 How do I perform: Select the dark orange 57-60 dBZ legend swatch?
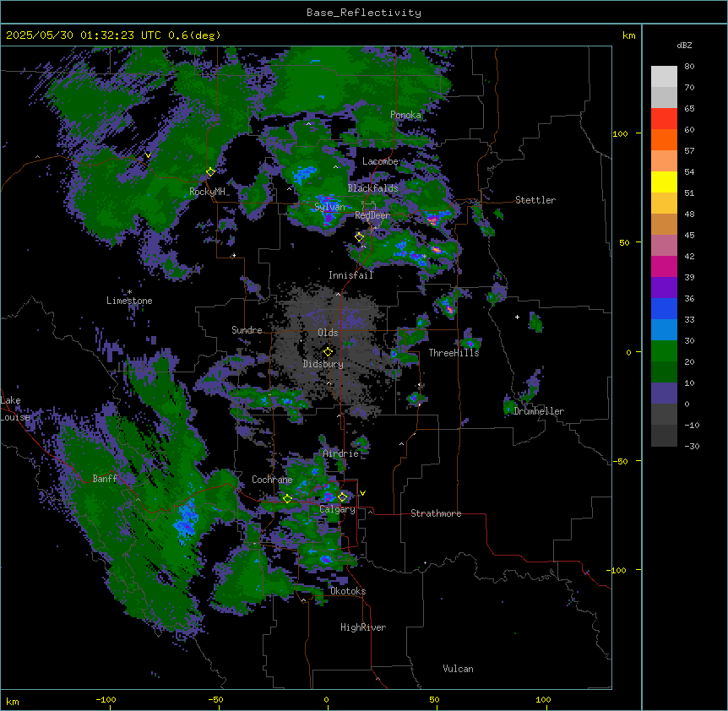[664, 139]
